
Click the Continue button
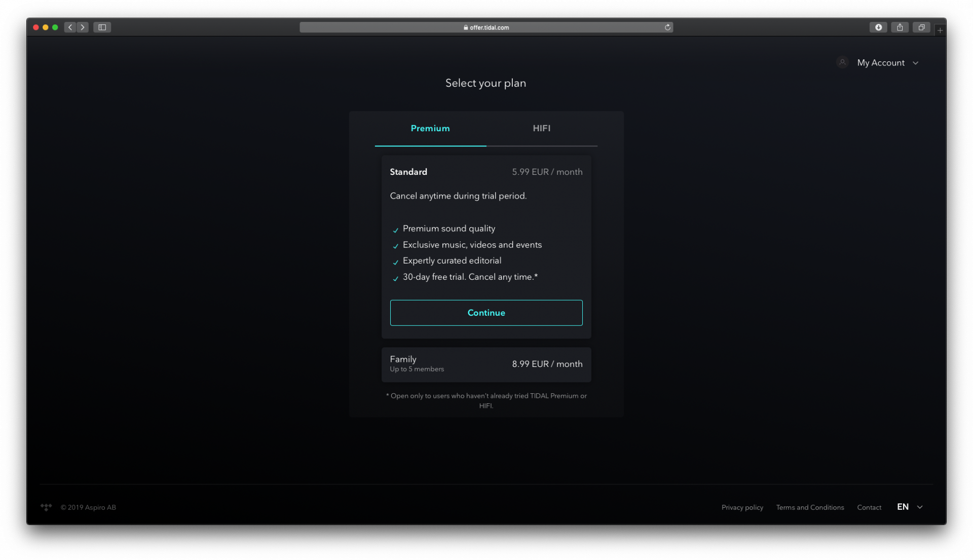(486, 313)
